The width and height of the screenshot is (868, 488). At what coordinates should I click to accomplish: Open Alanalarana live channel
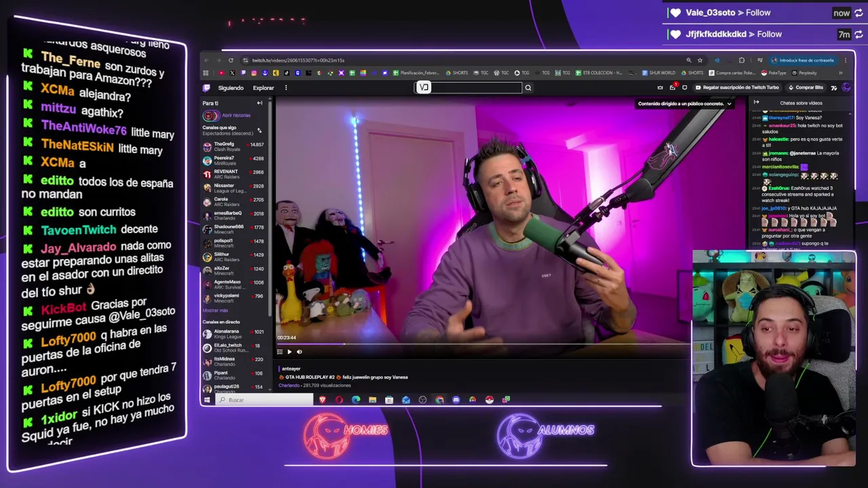[234, 333]
